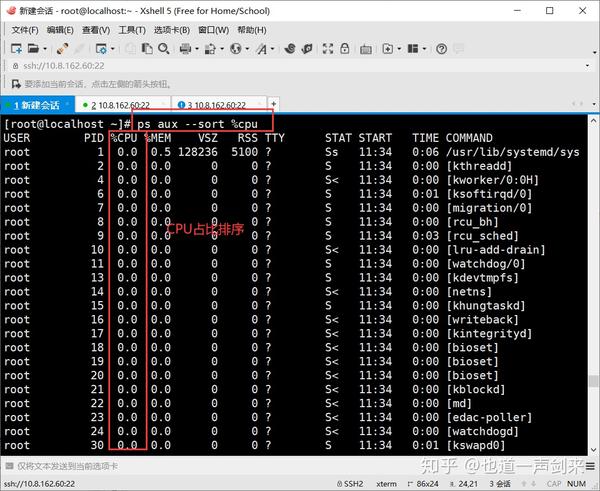Expand the Open session dropdown arrow

(45, 49)
